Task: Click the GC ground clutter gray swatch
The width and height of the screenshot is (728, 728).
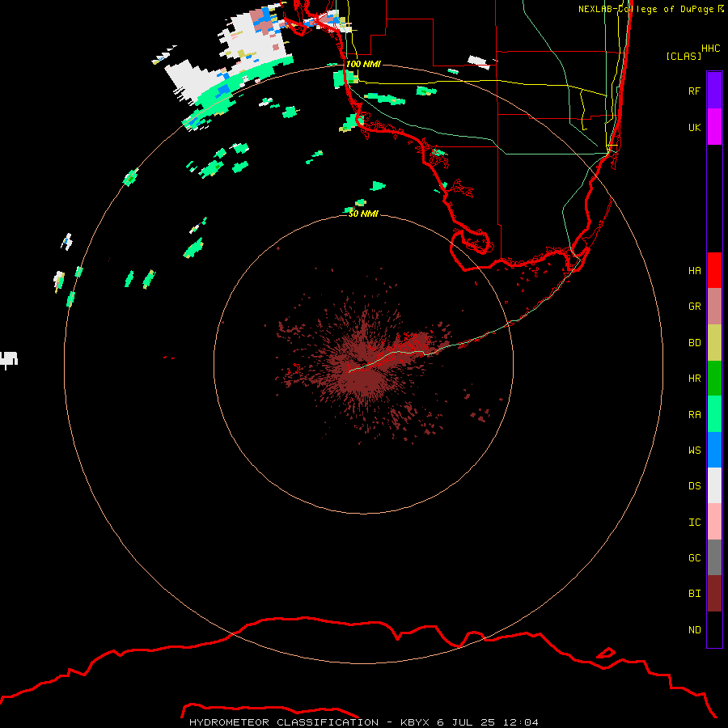Action: (714, 557)
